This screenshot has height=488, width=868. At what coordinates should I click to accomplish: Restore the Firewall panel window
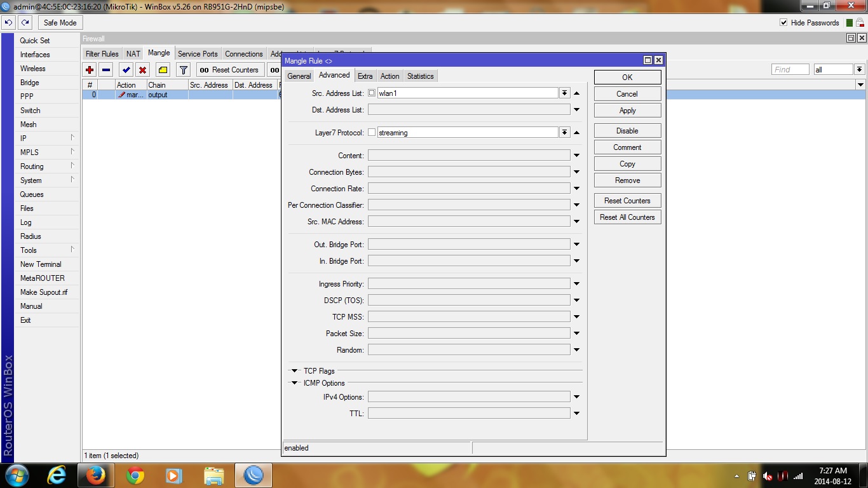tap(851, 38)
